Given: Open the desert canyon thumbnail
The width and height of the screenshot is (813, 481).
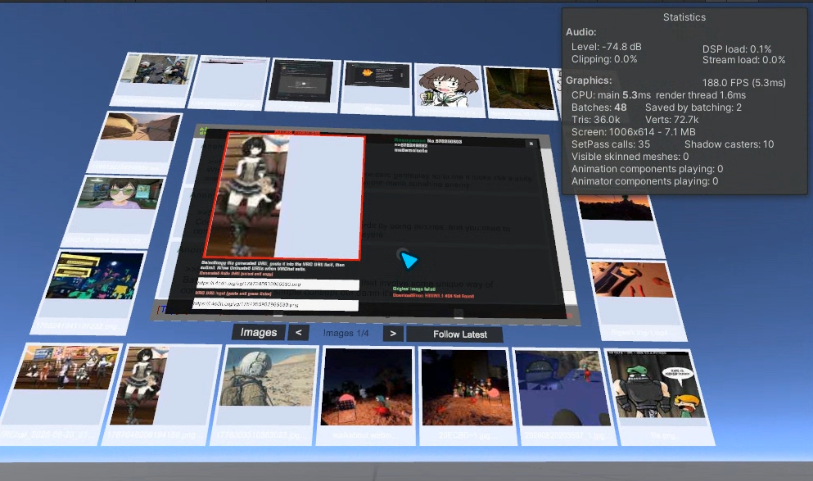Looking at the screenshot, I should click(x=136, y=142).
